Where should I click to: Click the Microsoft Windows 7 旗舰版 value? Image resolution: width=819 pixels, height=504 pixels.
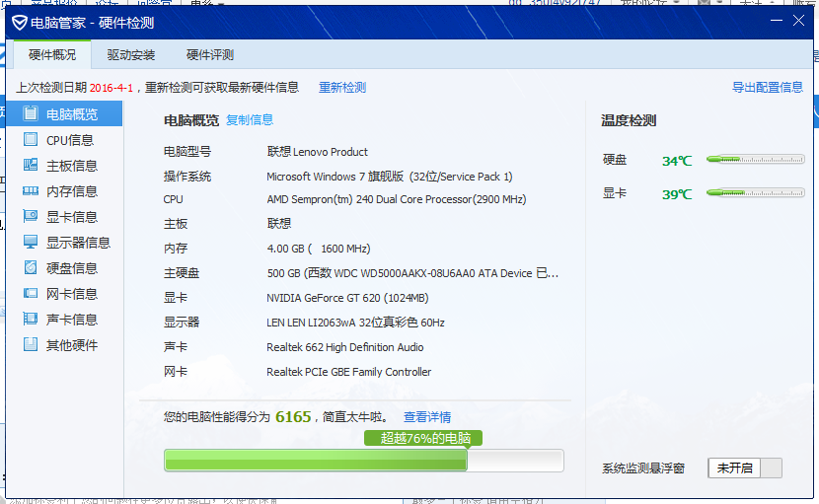tap(390, 176)
